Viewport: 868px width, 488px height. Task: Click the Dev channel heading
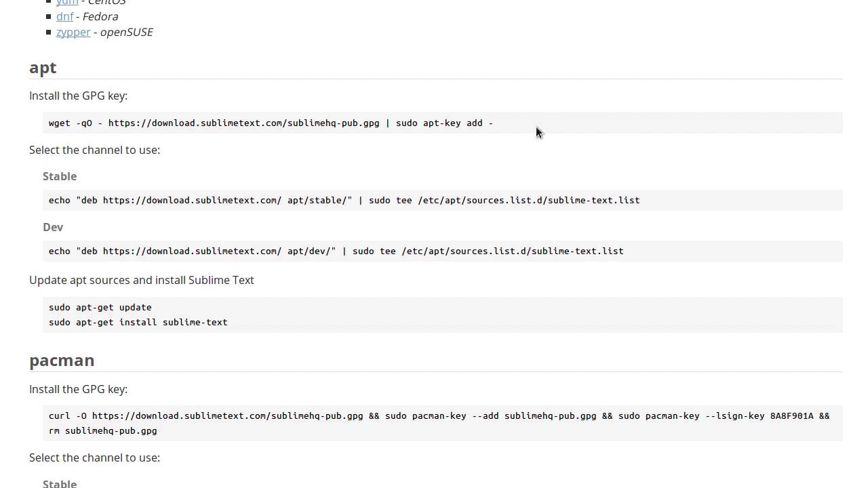click(x=53, y=227)
